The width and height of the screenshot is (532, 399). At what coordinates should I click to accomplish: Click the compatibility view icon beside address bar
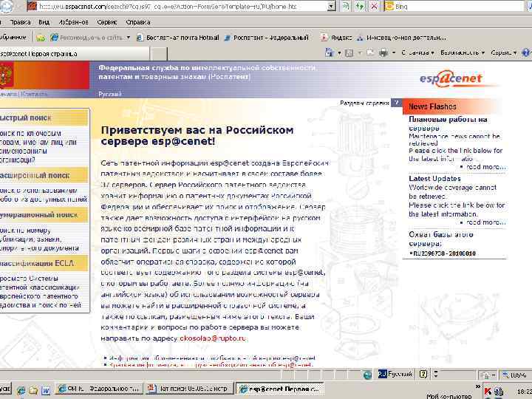346,6
